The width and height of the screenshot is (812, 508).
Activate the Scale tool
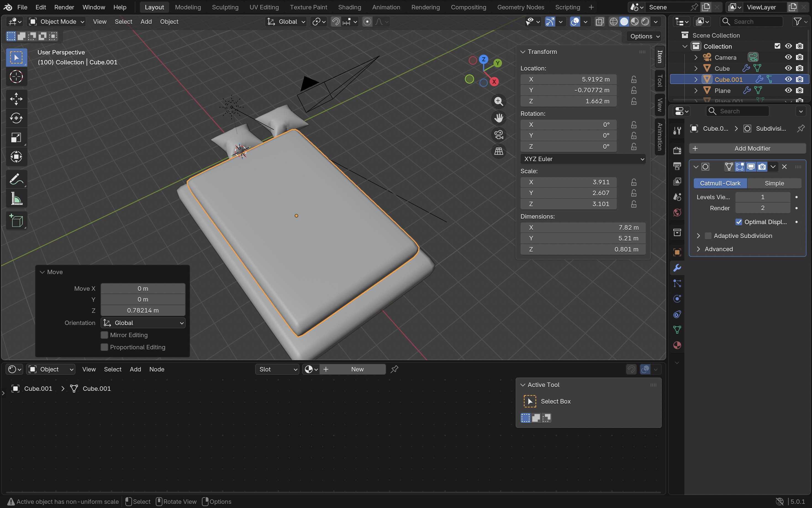[16, 137]
